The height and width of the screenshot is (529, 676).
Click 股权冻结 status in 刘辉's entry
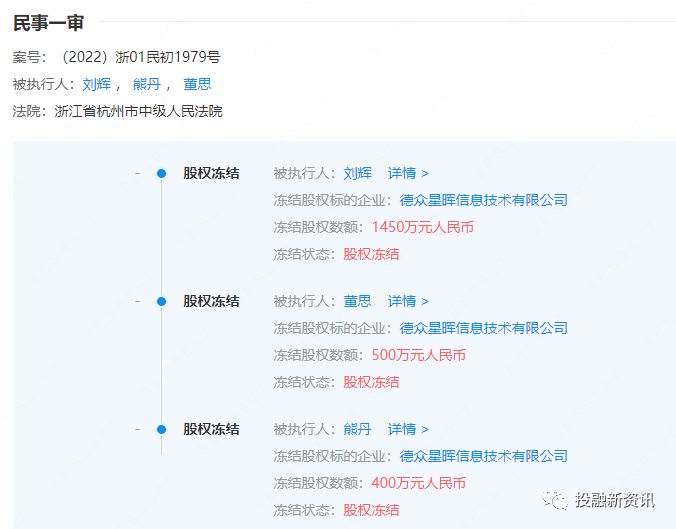point(371,254)
